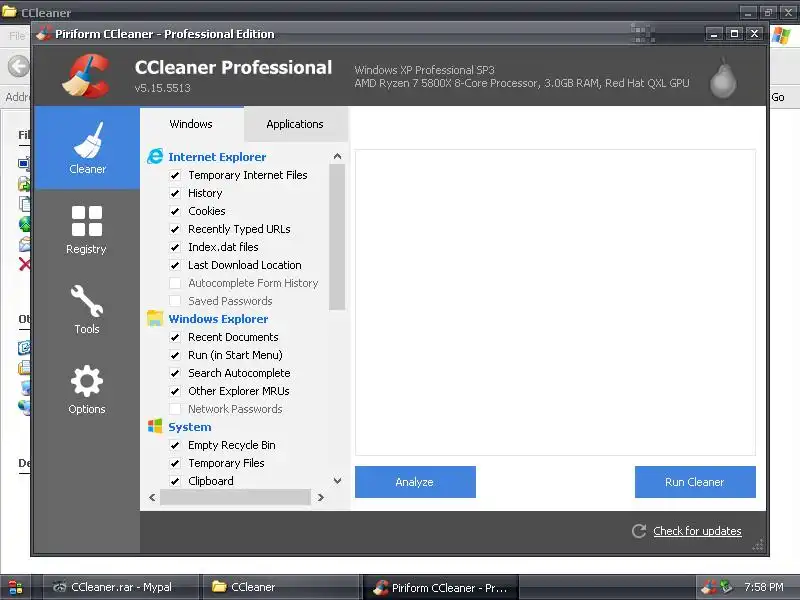This screenshot has height=600, width=800.
Task: Click the results output area
Action: pos(555,302)
